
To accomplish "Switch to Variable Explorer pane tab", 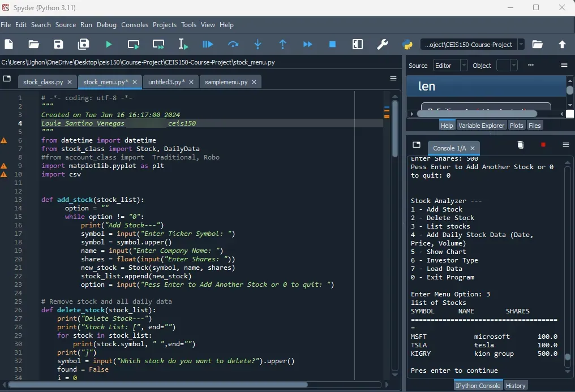I will pyautogui.click(x=481, y=126).
